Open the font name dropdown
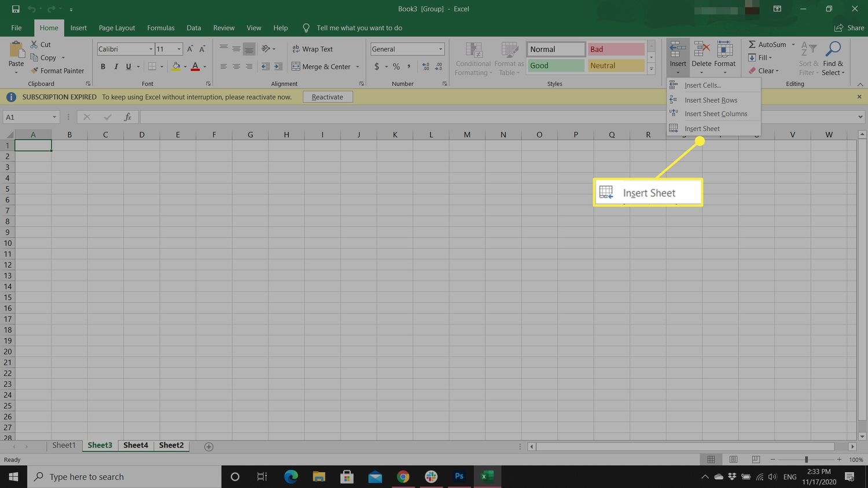Viewport: 868px width, 488px height. (150, 49)
